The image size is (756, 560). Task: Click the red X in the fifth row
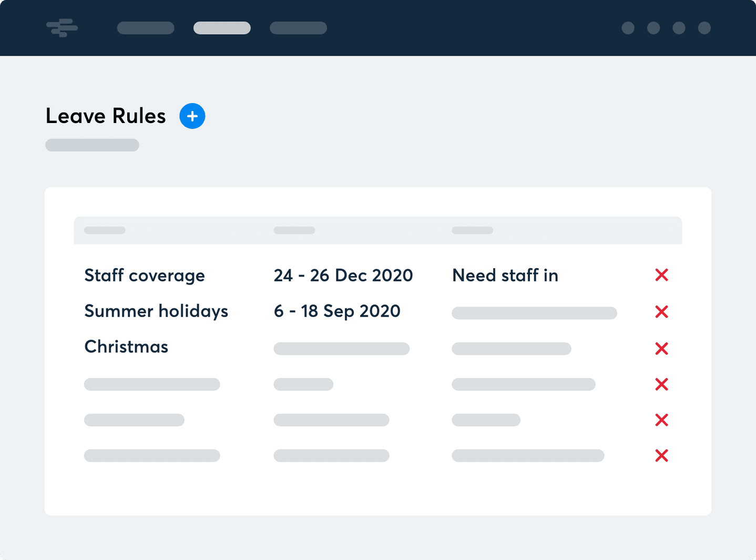[x=661, y=420]
